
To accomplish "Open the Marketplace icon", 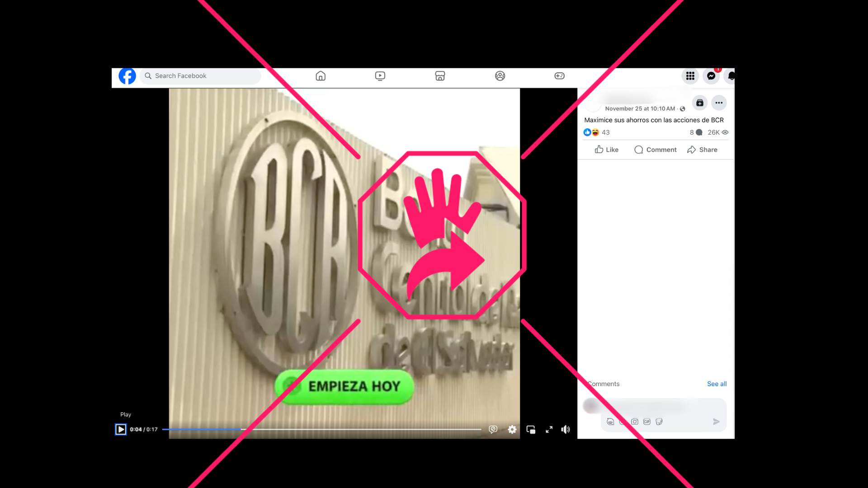I will [x=440, y=76].
